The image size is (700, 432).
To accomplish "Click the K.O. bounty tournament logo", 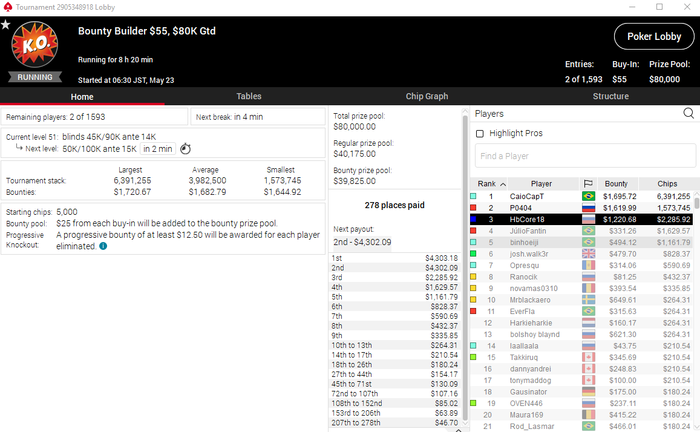I will (35, 45).
